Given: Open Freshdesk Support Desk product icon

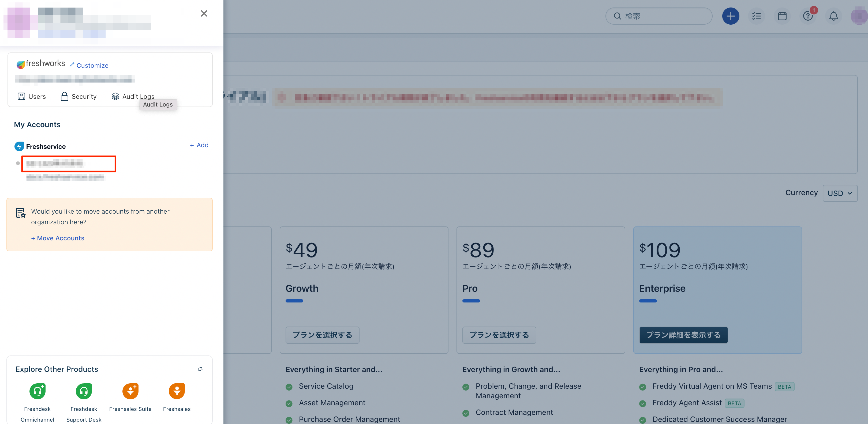Looking at the screenshot, I should click(x=84, y=391).
